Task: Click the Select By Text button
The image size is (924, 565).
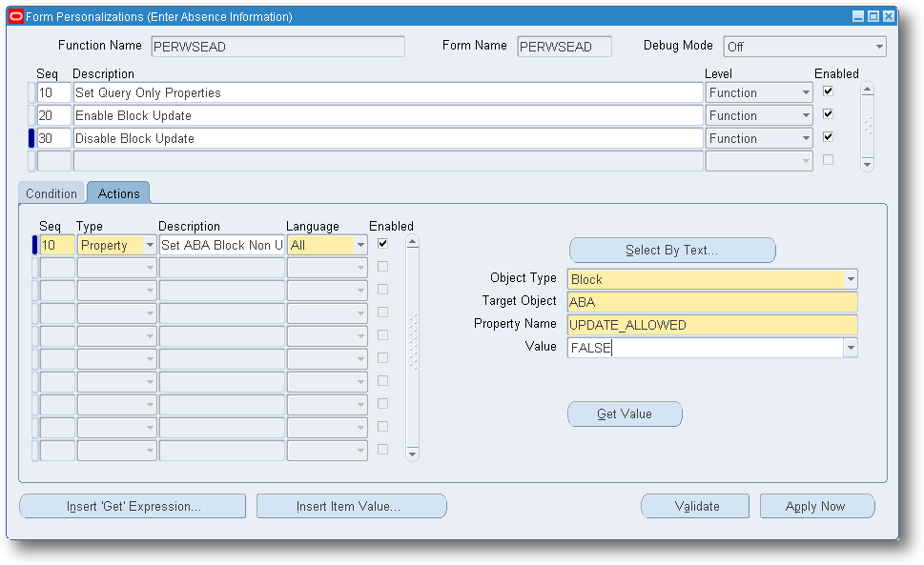Action: (x=672, y=251)
